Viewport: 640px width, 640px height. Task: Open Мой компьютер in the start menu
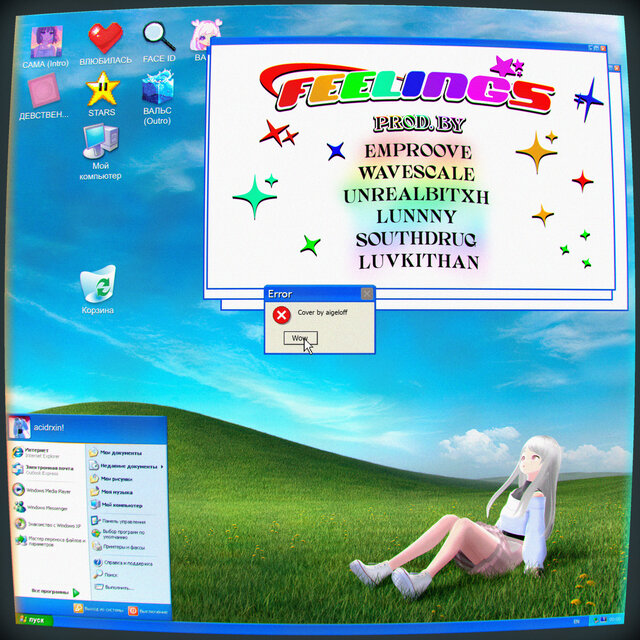pyautogui.click(x=116, y=505)
